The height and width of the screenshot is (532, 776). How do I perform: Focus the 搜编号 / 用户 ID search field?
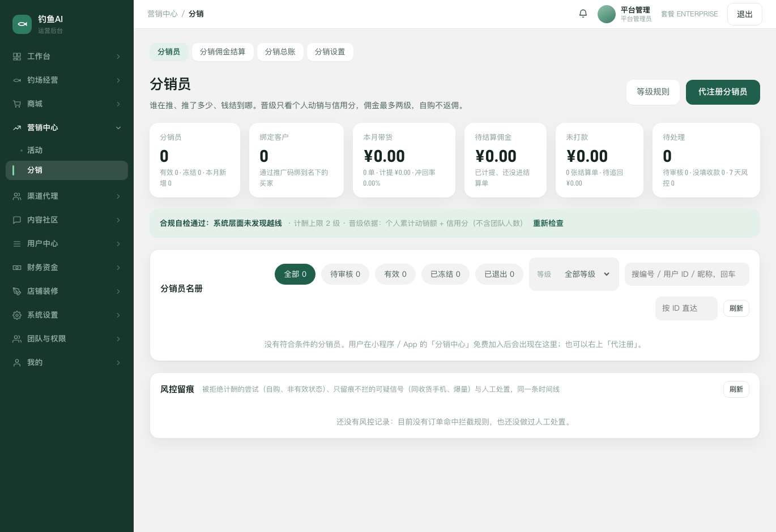(x=687, y=274)
